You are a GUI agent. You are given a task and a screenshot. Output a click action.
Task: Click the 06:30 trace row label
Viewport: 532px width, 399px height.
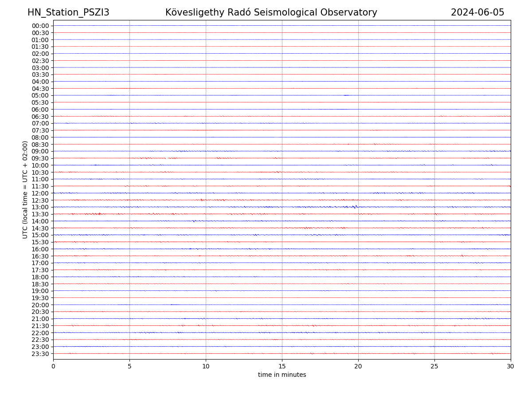click(x=40, y=117)
